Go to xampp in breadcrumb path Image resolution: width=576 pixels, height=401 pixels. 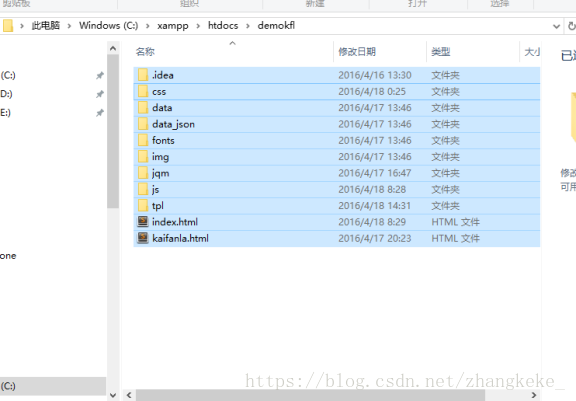[x=173, y=26]
